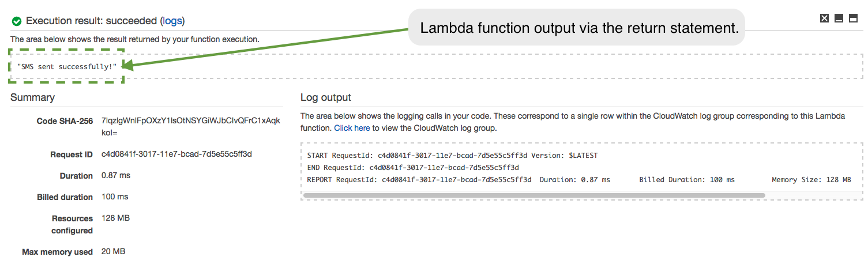Click the Summary section heading

point(32,97)
